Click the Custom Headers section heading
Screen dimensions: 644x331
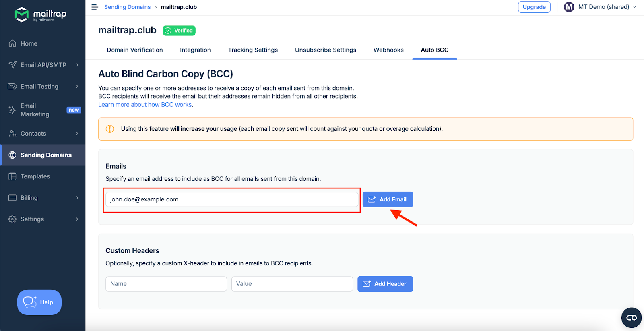pos(132,251)
